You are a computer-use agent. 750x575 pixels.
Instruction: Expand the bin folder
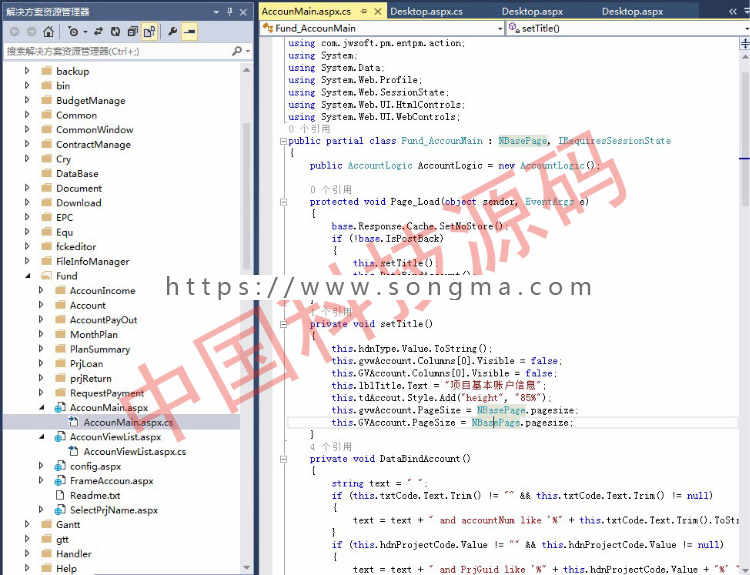click(x=27, y=86)
